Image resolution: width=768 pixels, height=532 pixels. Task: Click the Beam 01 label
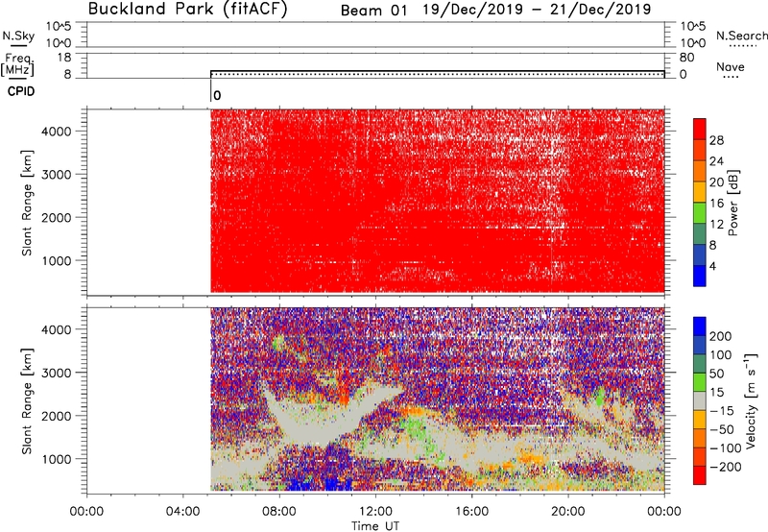(x=374, y=11)
